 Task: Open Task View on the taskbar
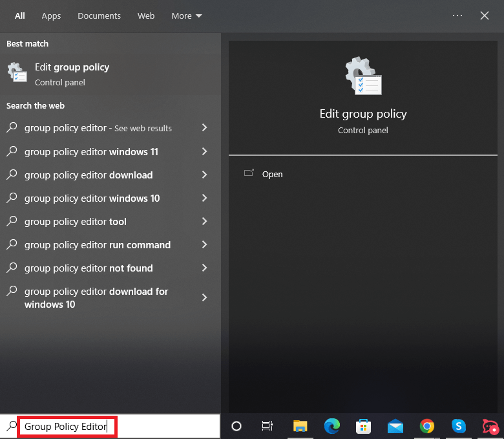pos(268,426)
